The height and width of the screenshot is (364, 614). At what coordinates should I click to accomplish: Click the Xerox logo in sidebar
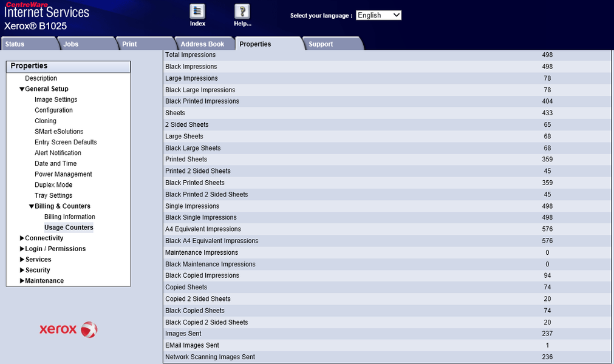[x=69, y=329]
